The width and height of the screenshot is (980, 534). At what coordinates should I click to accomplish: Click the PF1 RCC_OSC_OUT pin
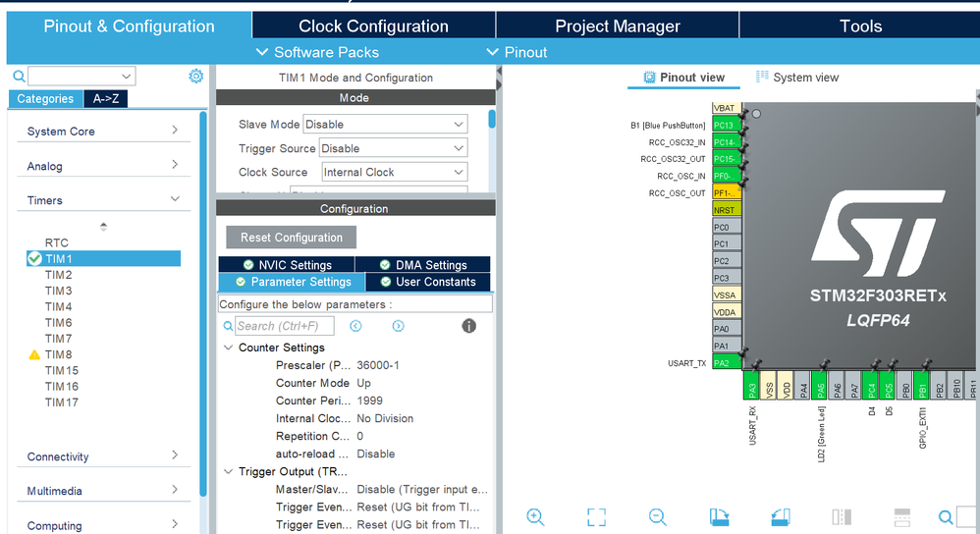727,193
